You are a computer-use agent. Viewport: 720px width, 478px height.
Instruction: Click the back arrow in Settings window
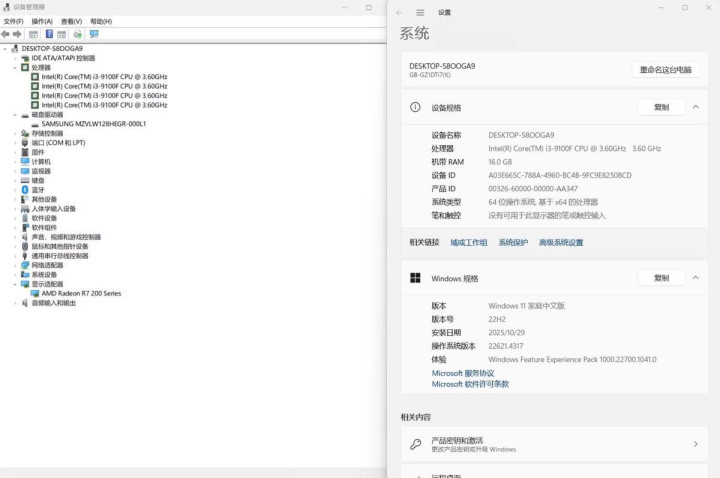[x=399, y=13]
